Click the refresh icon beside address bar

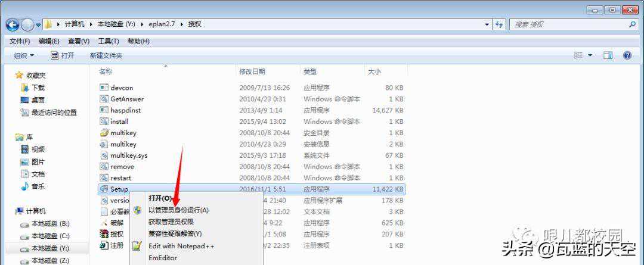click(500, 24)
